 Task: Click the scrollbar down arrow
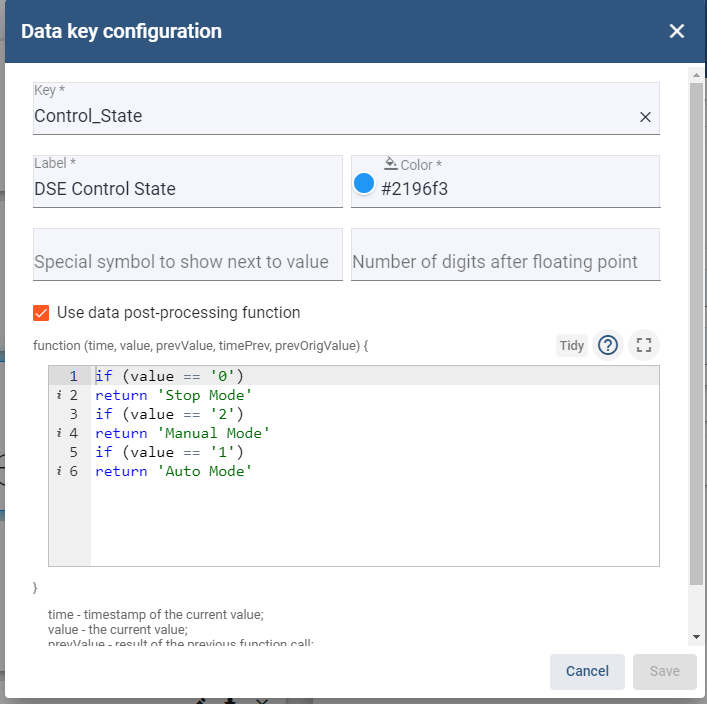696,637
